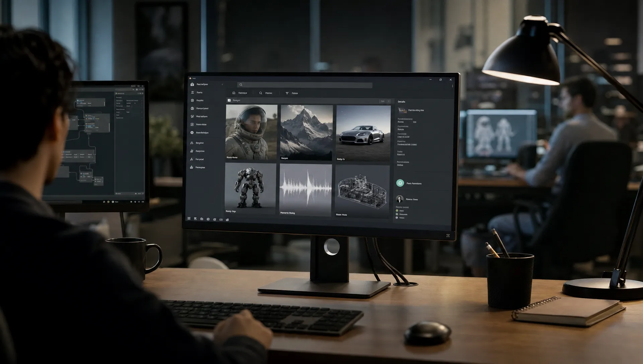This screenshot has height=364, width=643.
Task: Open the silver sports car thumbnail
Action: [x=363, y=133]
